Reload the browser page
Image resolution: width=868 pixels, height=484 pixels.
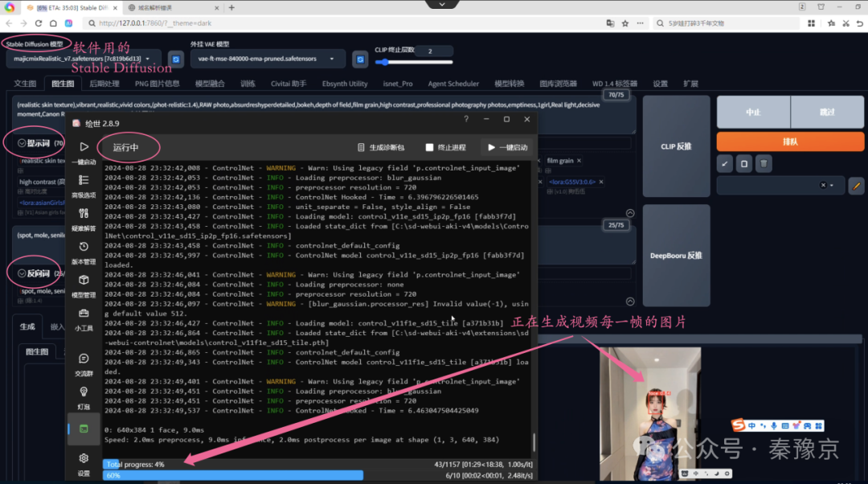pos(39,23)
